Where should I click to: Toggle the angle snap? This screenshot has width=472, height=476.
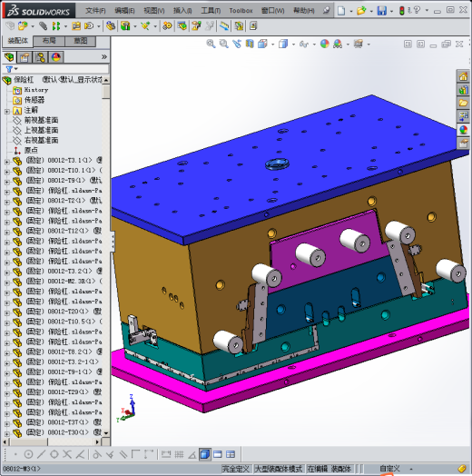pyautogui.click(x=192, y=454)
